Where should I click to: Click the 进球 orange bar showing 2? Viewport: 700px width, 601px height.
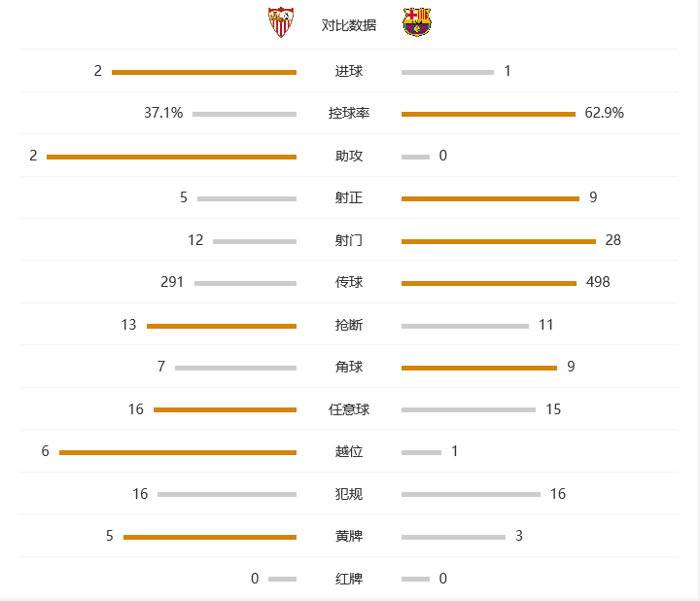(x=204, y=72)
